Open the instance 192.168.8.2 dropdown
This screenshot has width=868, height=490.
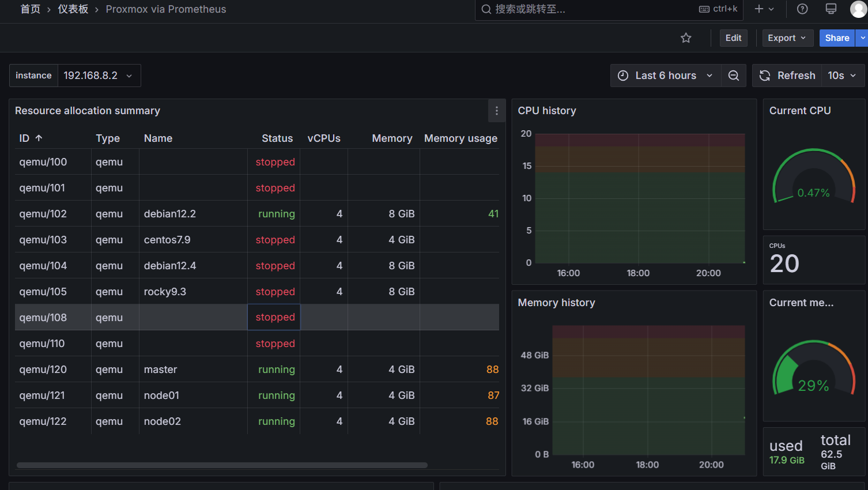pos(99,76)
